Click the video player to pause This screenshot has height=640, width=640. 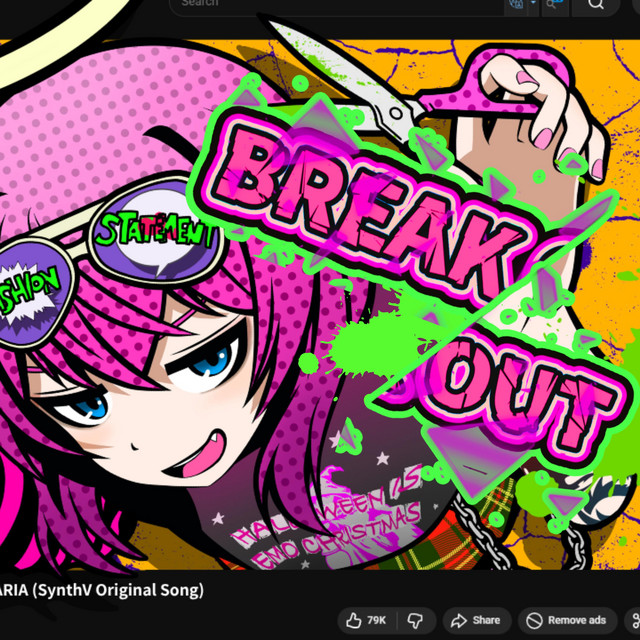click(x=320, y=304)
